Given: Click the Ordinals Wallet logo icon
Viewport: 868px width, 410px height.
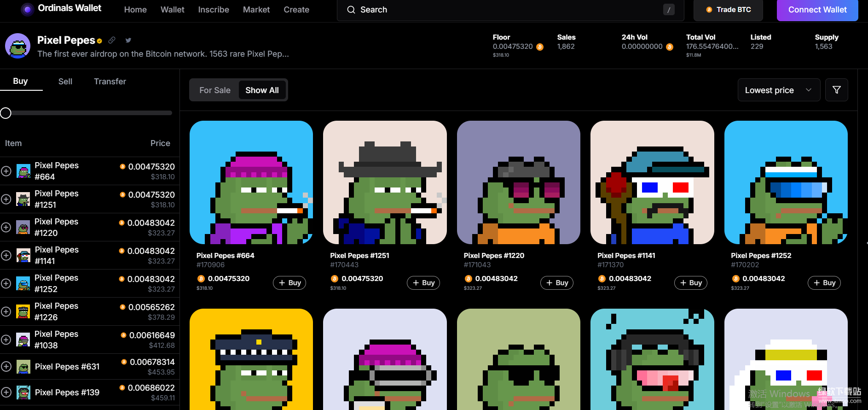Looking at the screenshot, I should pyautogui.click(x=28, y=9).
